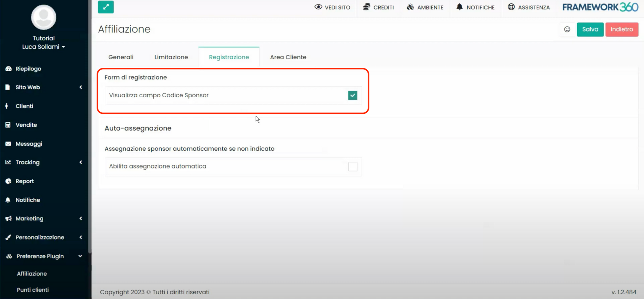The image size is (644, 299).
Task: Open the Vedi Sito link
Action: coord(332,7)
